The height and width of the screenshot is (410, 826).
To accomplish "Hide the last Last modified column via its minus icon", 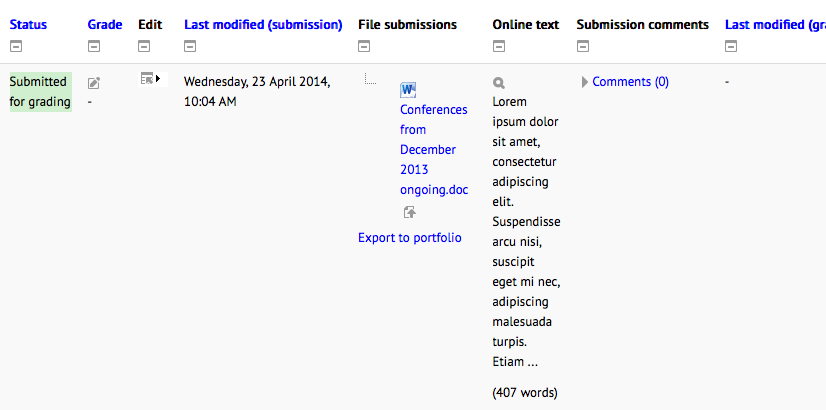I will tap(731, 47).
